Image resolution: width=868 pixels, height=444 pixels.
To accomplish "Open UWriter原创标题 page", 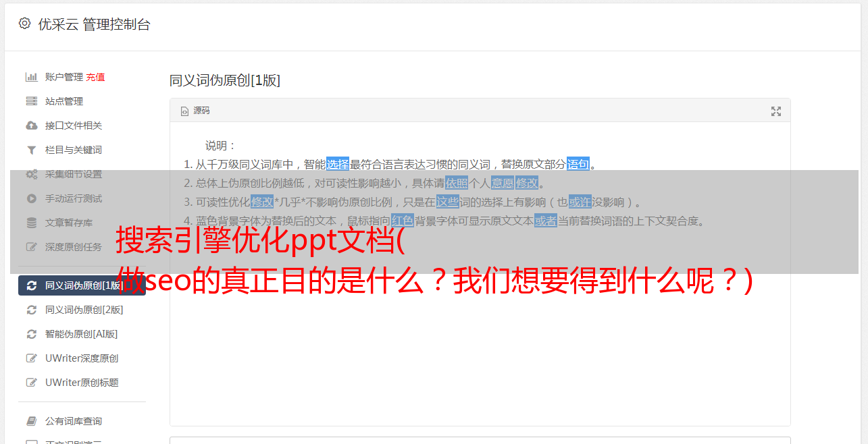I will point(82,383).
